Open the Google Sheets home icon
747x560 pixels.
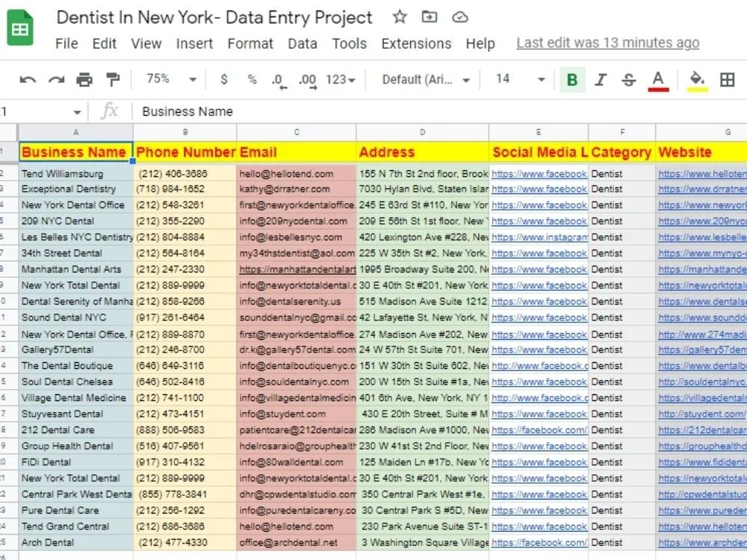click(x=20, y=28)
